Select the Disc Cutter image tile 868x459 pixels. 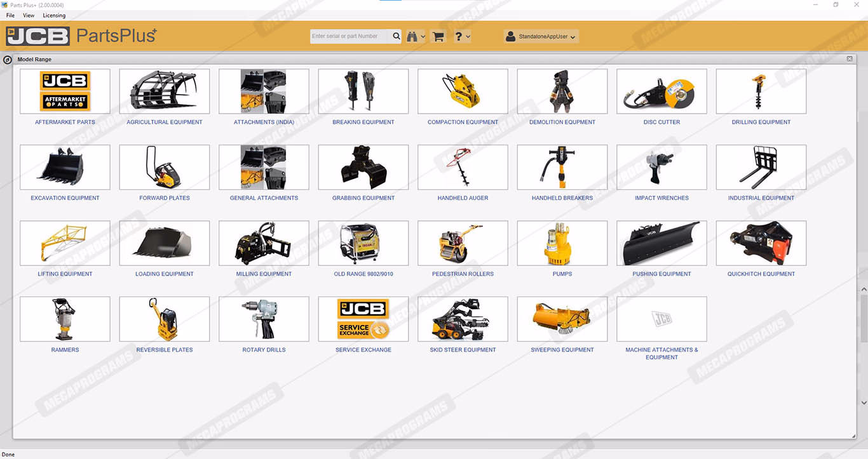tap(661, 91)
